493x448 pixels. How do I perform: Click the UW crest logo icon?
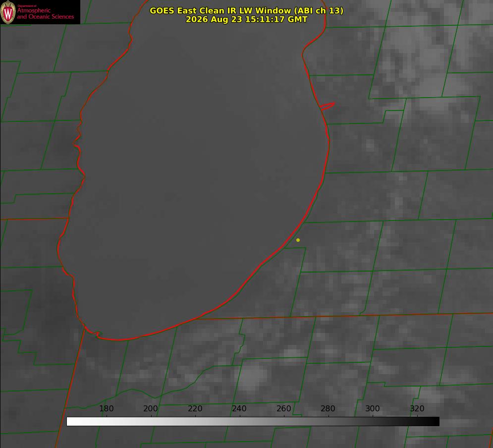[8, 12]
